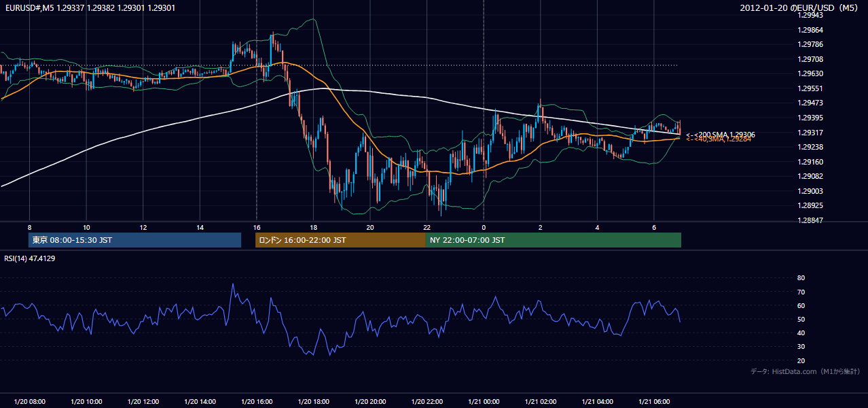Click the RSI(14) 47.4129 indicator label
Viewport: 868px width, 408px height.
(x=30, y=258)
